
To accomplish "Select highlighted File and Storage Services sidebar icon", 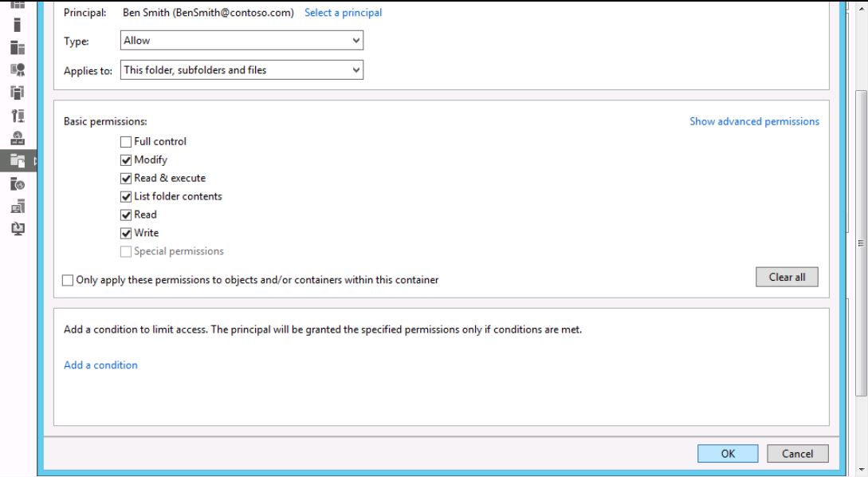I will tap(18, 160).
